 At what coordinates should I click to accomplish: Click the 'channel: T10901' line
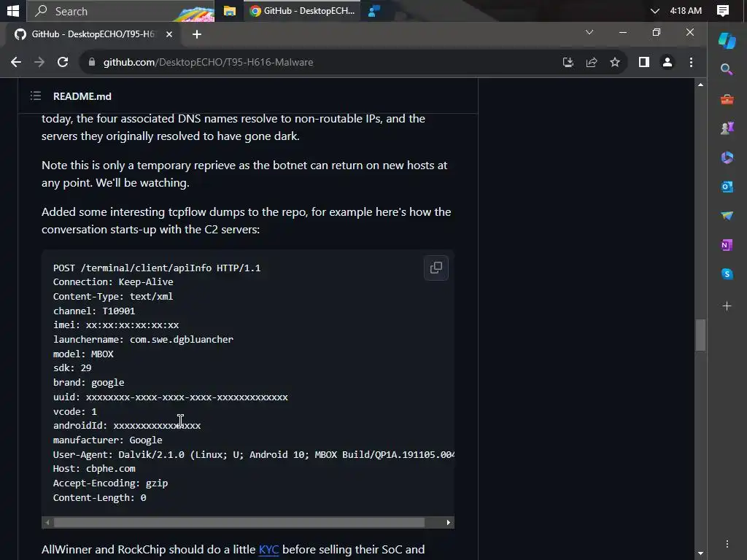pos(94,311)
